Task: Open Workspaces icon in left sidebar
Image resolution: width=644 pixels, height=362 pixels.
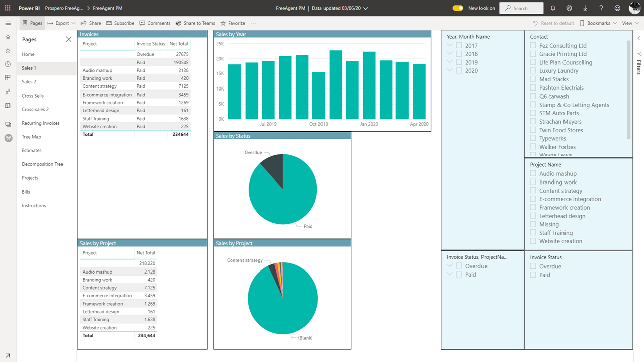Action: tap(8, 124)
